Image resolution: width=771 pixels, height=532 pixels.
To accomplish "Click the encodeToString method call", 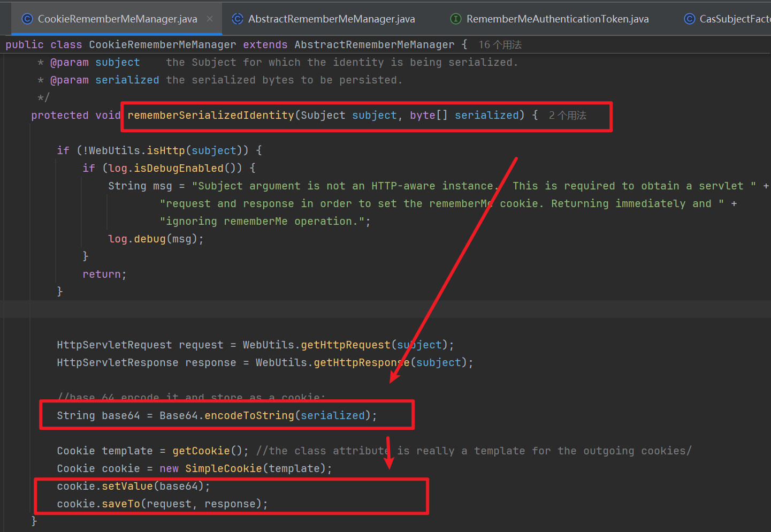I will click(x=249, y=416).
